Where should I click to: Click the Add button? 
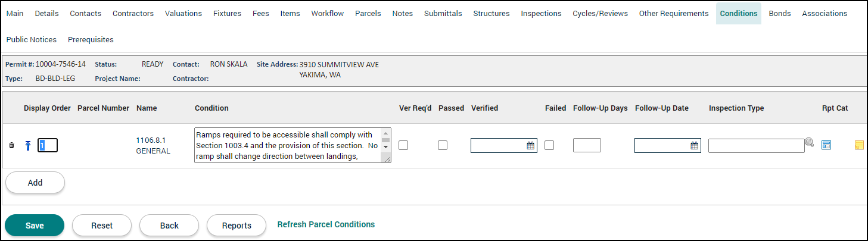(35, 183)
